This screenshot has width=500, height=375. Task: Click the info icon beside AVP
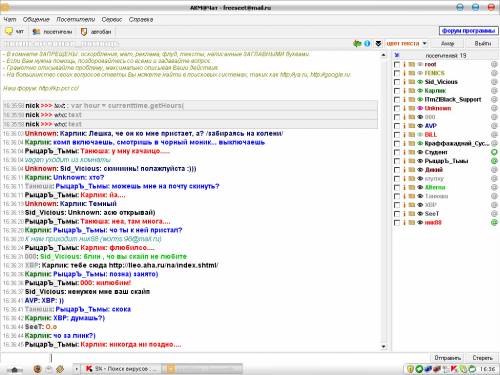[405, 126]
